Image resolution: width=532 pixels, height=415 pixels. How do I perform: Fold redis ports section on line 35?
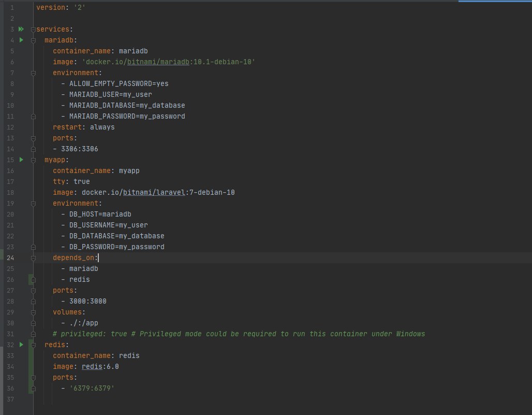[x=33, y=378]
